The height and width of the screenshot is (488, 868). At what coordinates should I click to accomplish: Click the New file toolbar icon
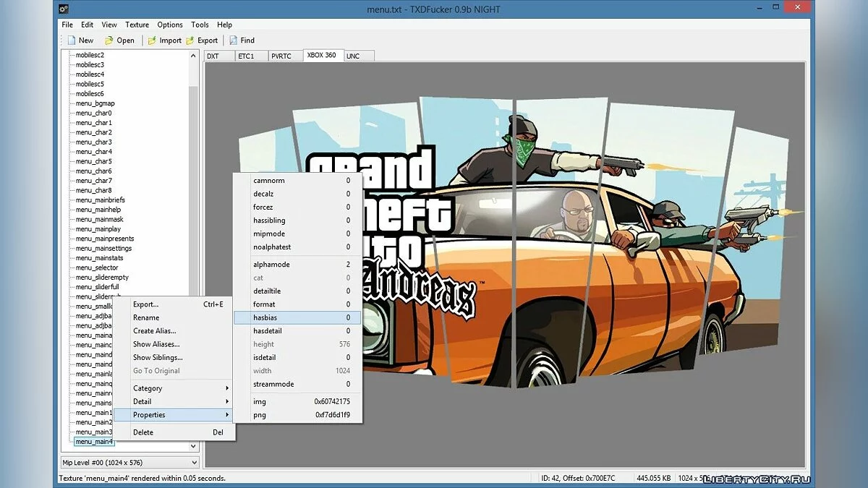pos(72,40)
